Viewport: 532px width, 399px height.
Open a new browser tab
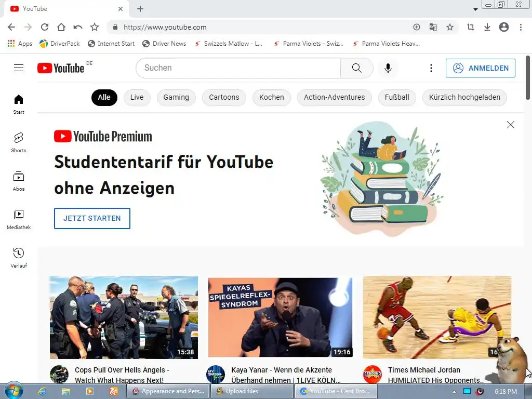pos(140,9)
